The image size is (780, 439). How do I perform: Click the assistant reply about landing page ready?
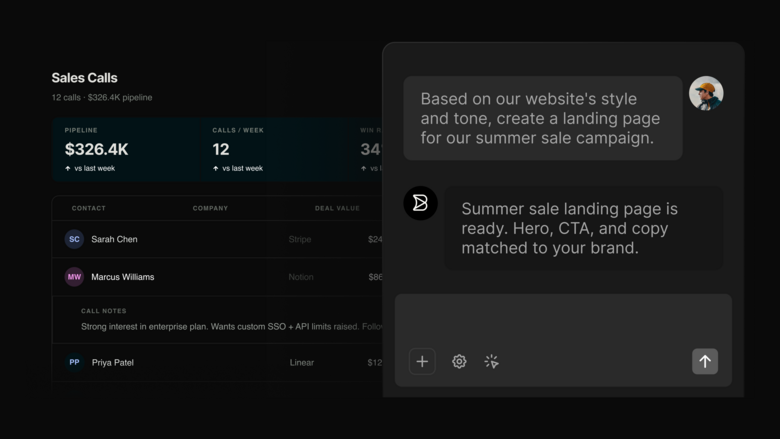[584, 228]
